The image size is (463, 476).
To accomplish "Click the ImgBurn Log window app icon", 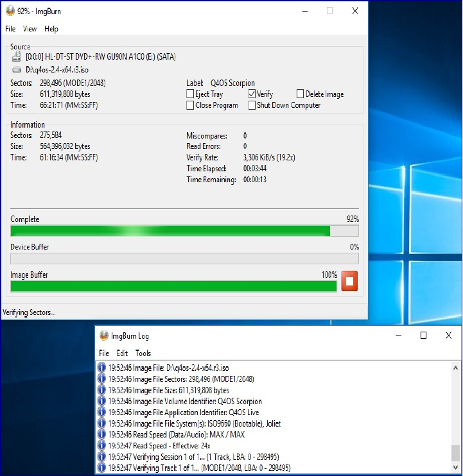I will coord(104,336).
